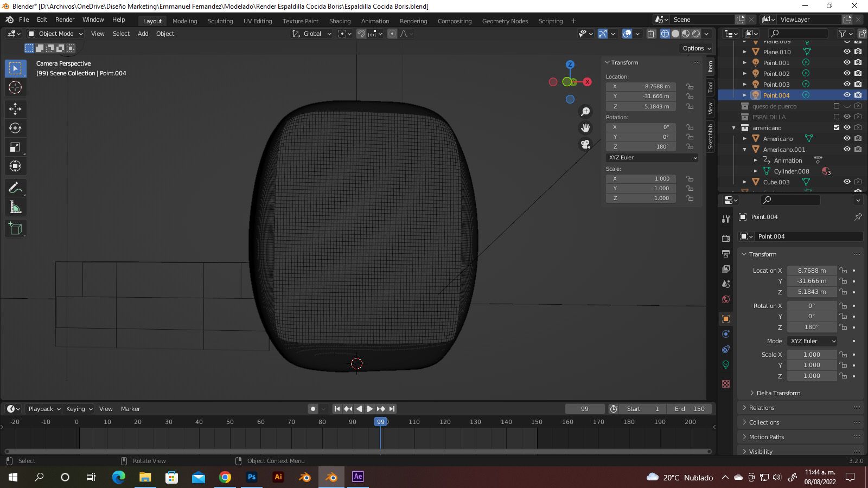Click the End frame field in the timeline

pos(690,409)
